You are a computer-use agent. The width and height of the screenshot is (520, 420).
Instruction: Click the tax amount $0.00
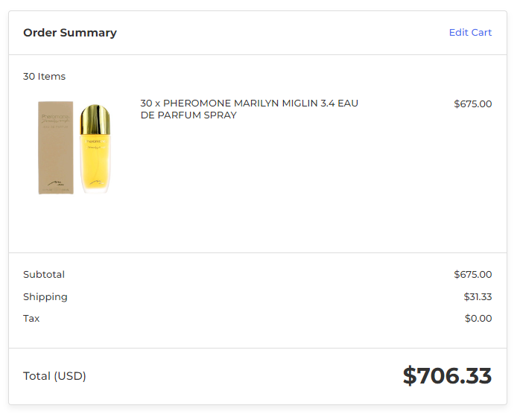[x=478, y=319]
